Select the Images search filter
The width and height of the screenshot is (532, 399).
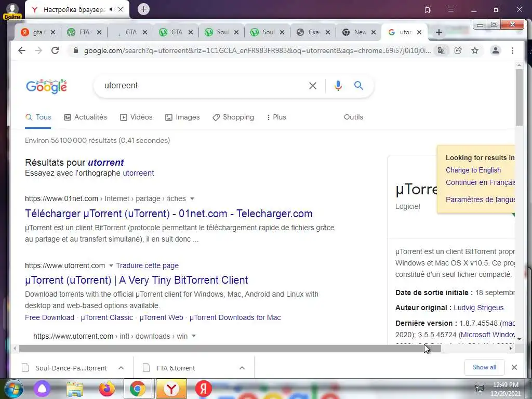point(182,117)
